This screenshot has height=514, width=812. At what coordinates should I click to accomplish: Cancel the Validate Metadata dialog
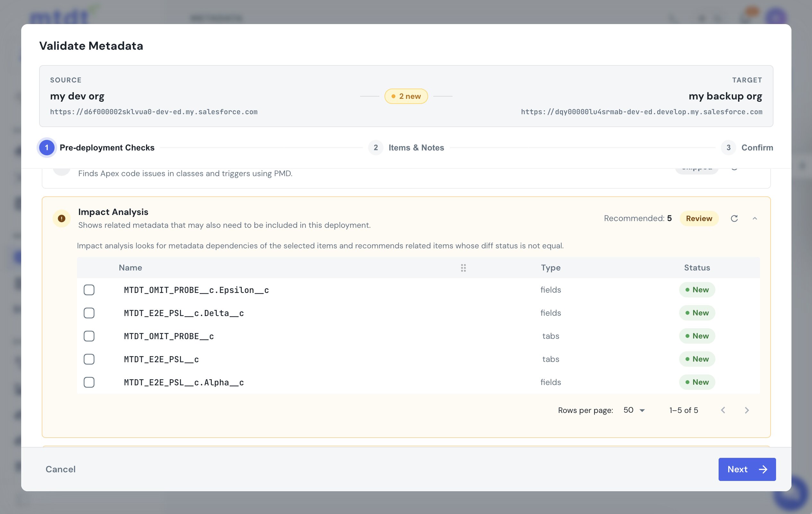coord(61,469)
